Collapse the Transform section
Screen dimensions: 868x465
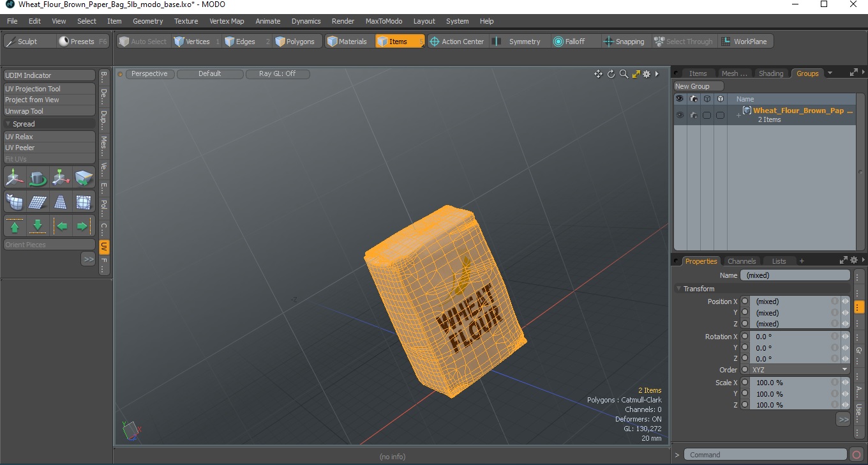pyautogui.click(x=680, y=289)
